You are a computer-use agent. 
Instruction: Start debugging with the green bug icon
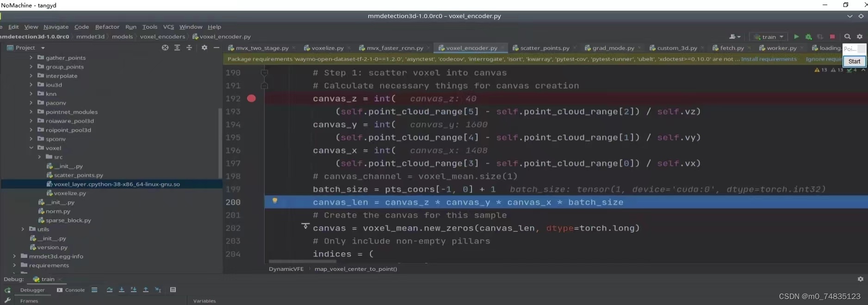point(808,37)
